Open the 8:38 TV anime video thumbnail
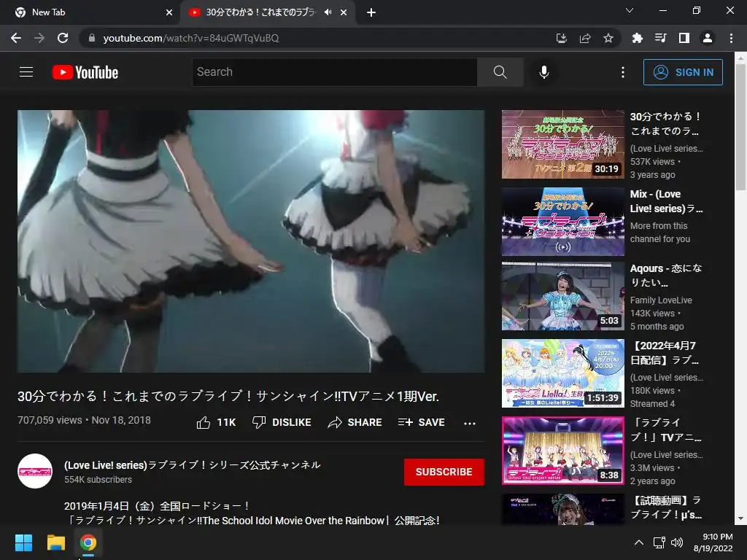Image resolution: width=747 pixels, height=560 pixels. 562,451
